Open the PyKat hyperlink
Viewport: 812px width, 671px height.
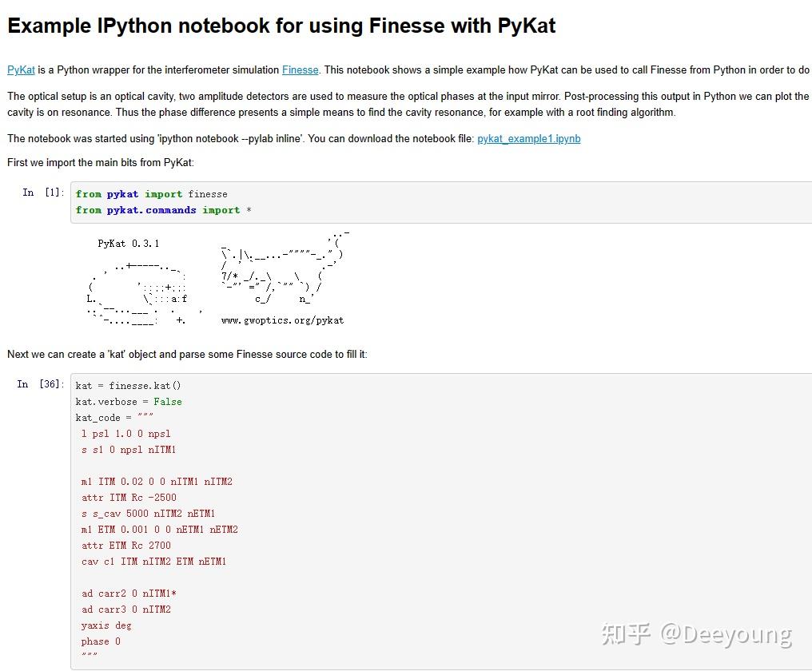click(x=21, y=70)
